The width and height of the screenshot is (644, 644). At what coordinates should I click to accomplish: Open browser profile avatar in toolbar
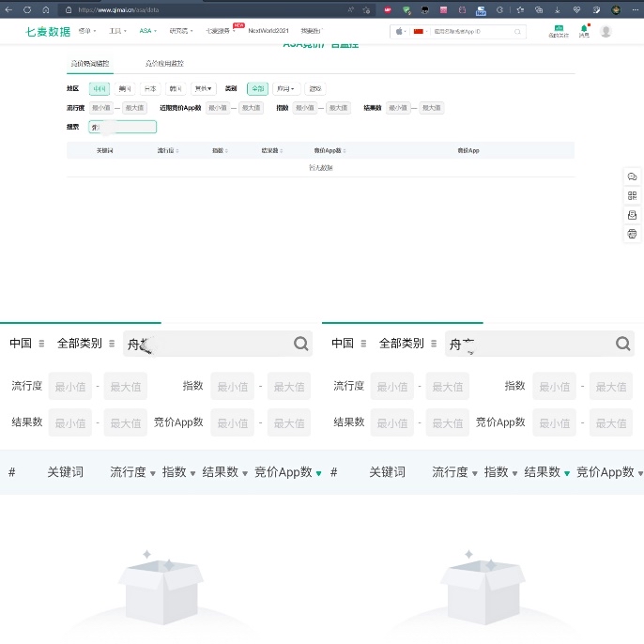click(x=616, y=9)
